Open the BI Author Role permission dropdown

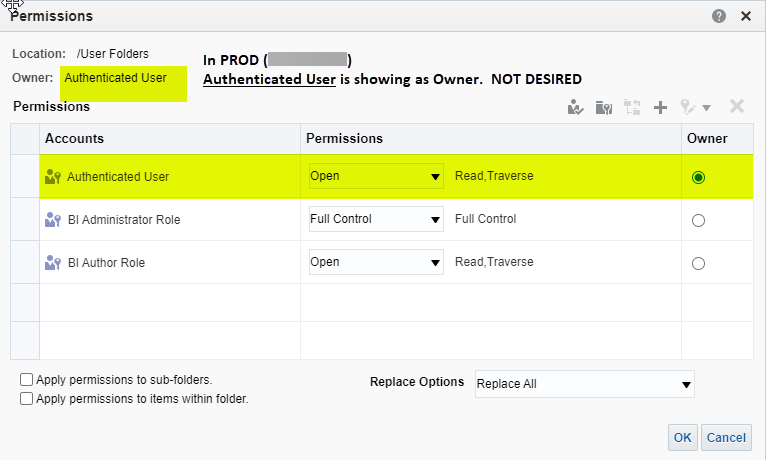(x=376, y=262)
